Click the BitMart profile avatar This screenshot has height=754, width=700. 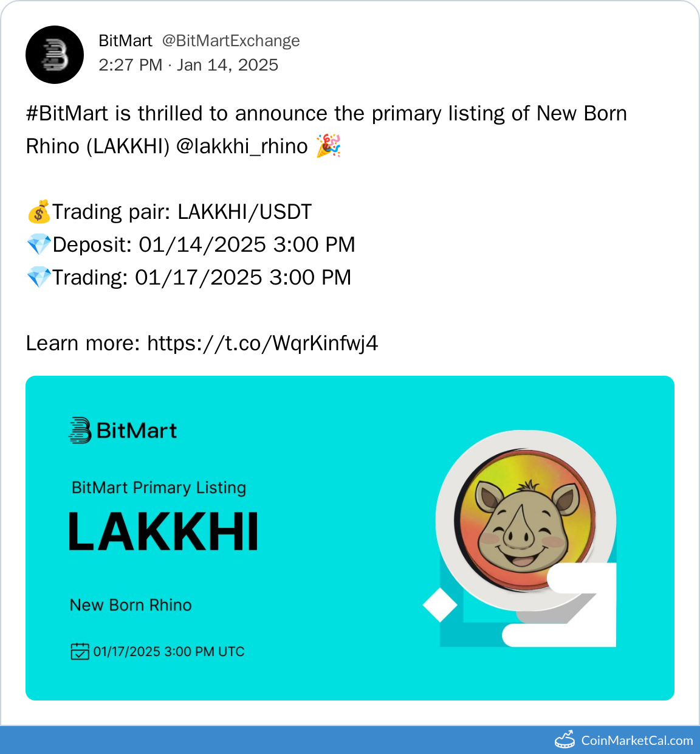55,55
